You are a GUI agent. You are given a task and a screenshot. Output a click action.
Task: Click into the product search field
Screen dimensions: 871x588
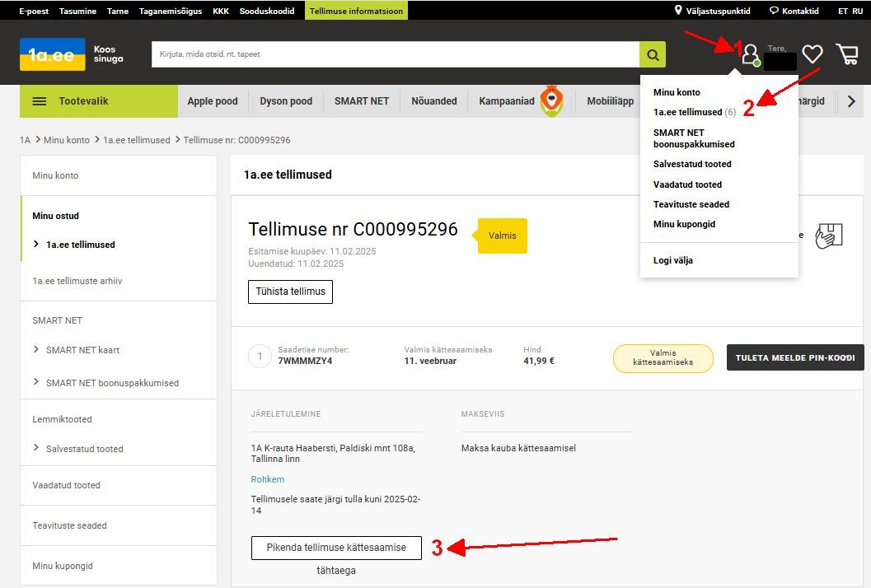[x=396, y=54]
